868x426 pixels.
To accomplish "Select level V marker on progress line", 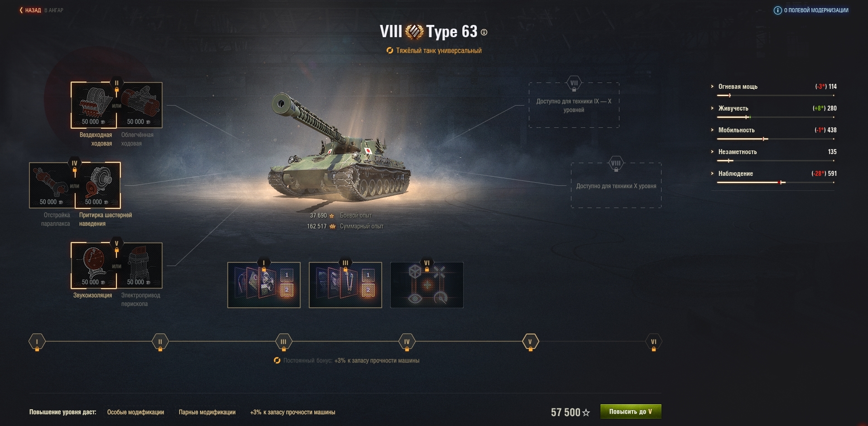I will (x=530, y=342).
